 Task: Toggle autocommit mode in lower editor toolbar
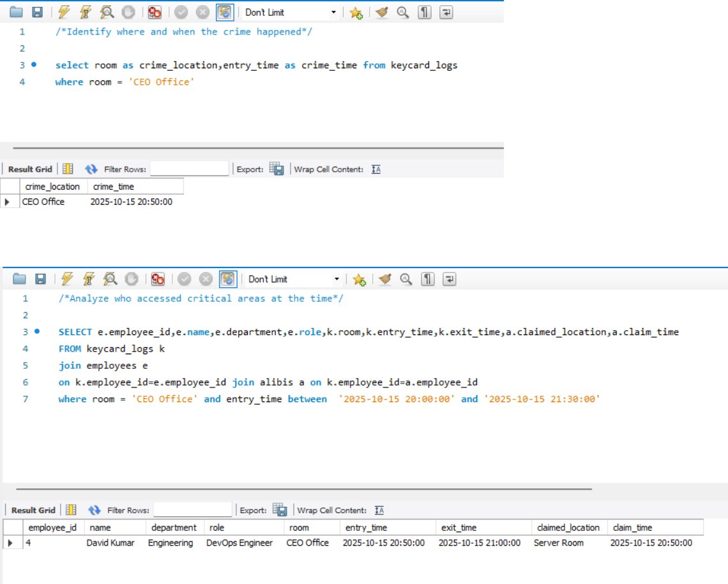227,279
